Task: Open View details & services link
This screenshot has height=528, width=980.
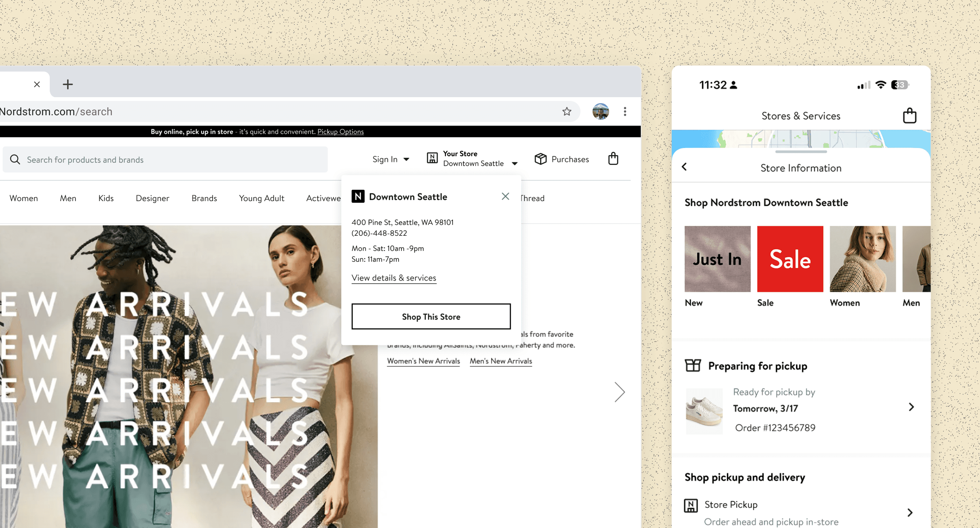Action: pos(394,278)
